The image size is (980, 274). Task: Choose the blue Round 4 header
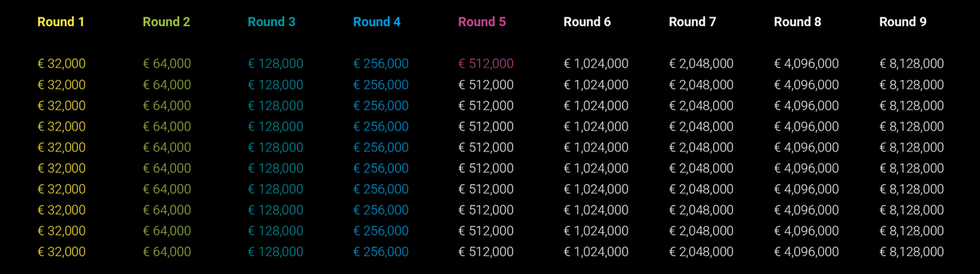377,22
